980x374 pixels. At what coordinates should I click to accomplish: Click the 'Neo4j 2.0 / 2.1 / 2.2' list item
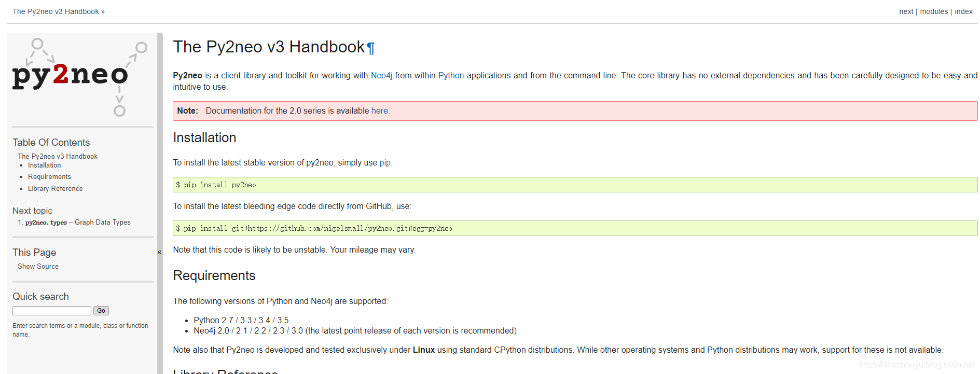[x=355, y=330]
